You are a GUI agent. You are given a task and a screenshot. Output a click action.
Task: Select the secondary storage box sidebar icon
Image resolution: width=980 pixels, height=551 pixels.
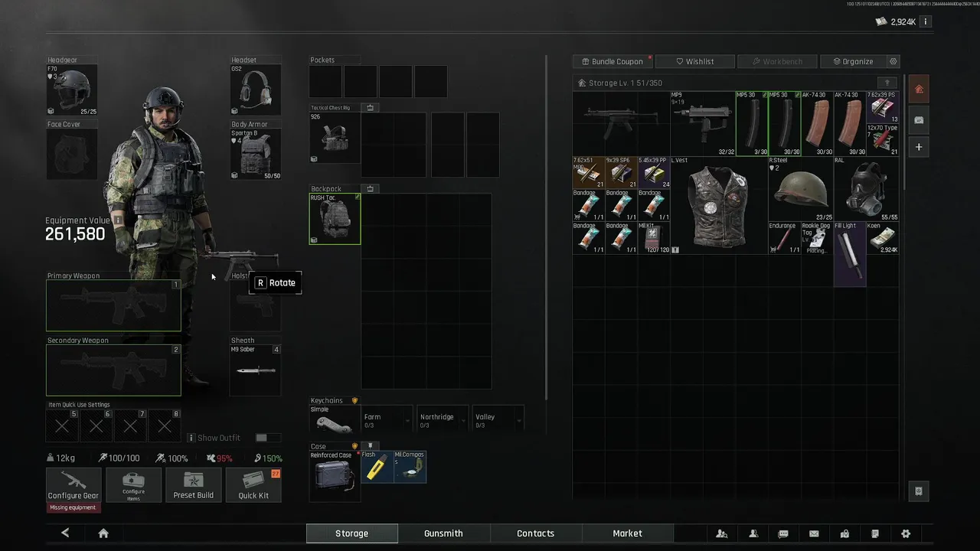(x=919, y=119)
